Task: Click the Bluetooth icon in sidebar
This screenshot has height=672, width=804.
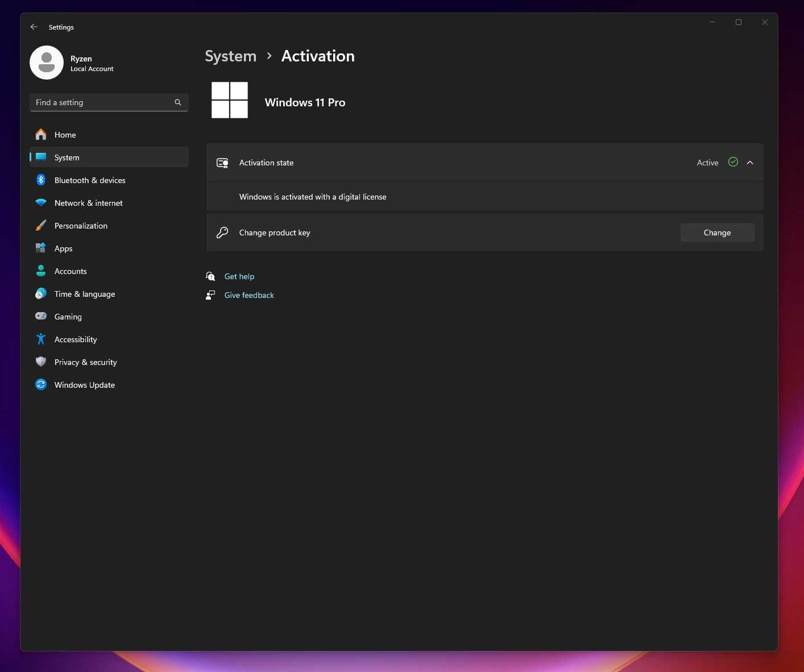Action: tap(41, 180)
